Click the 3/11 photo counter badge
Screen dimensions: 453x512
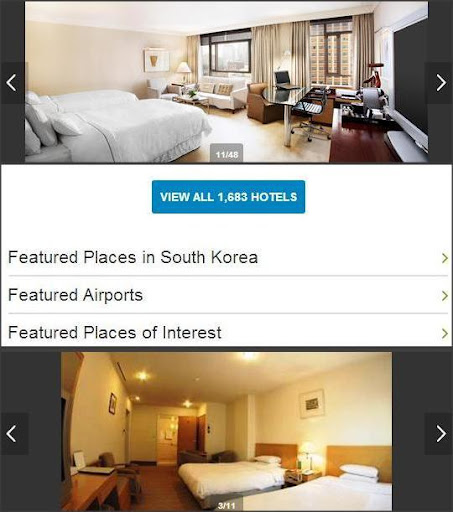227,505
